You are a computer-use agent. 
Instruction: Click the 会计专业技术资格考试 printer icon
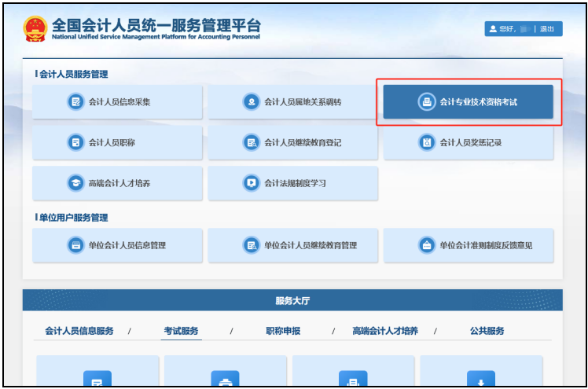coord(426,102)
